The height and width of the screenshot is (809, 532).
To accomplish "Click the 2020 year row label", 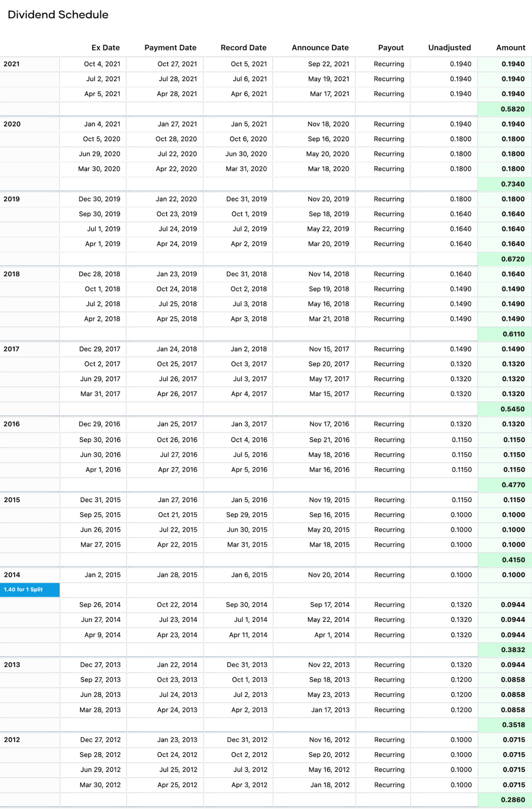I will pyautogui.click(x=12, y=124).
